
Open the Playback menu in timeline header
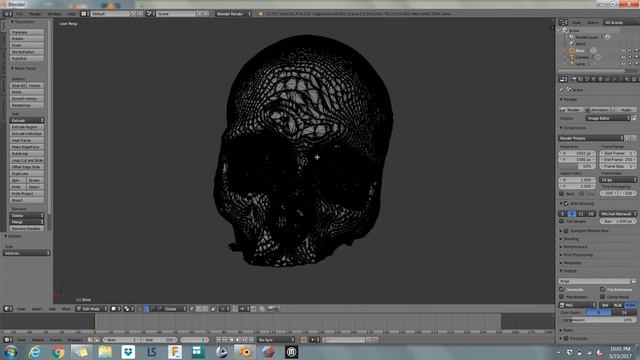pyautogui.click(x=75, y=340)
